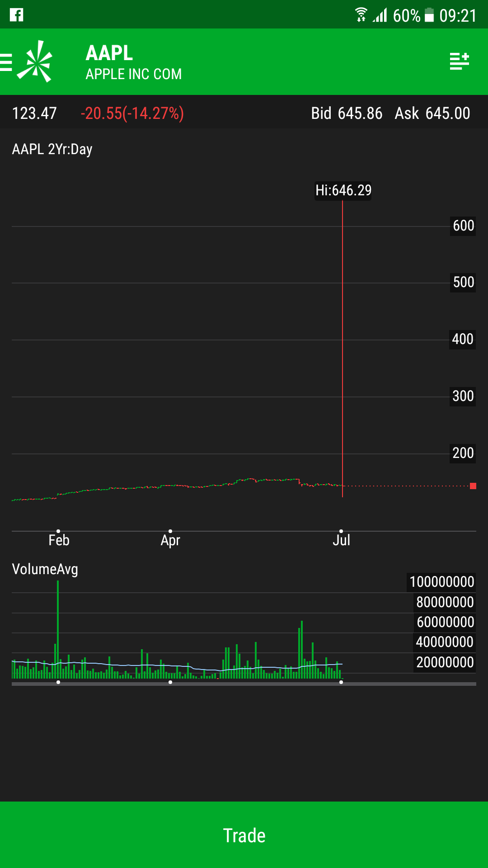The height and width of the screenshot is (868, 488).
Task: Select the AAPL ticker title
Action: coord(109,53)
